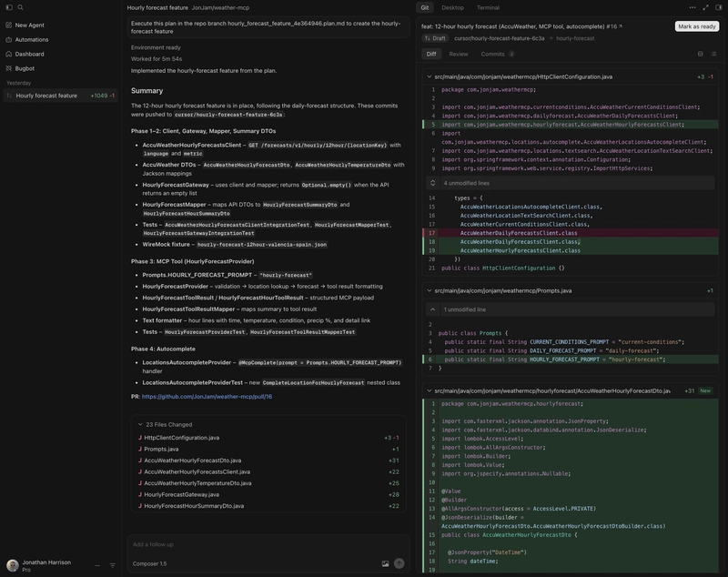Click the Mark as ready button
The height and width of the screenshot is (577, 728).
pyautogui.click(x=697, y=26)
